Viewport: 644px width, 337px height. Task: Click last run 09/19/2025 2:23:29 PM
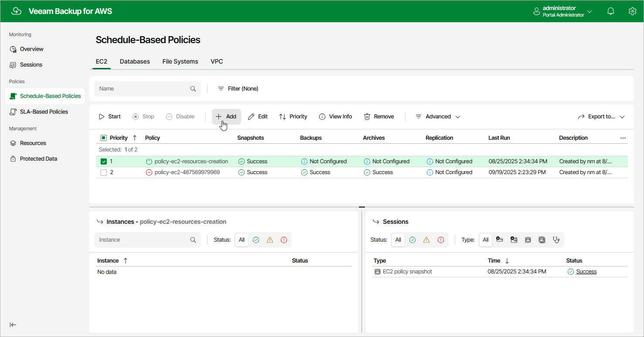coord(517,172)
